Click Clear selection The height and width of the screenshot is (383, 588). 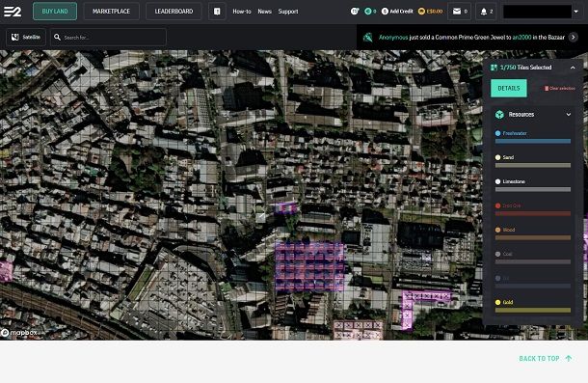559,88
